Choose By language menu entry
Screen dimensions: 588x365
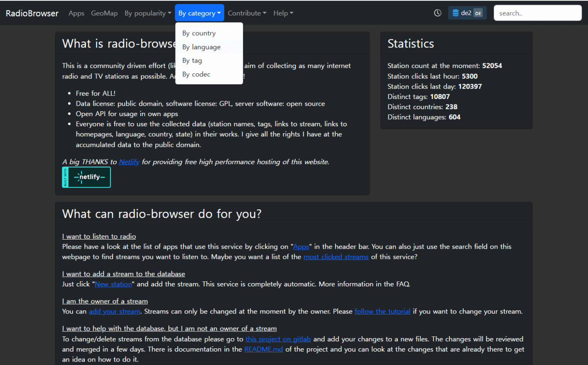[x=202, y=47]
